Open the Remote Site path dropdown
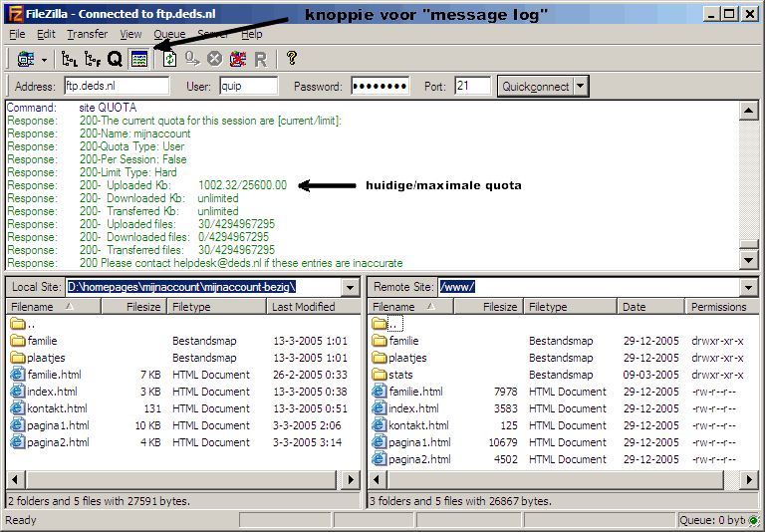Image resolution: width=765 pixels, height=532 pixels. tap(748, 288)
